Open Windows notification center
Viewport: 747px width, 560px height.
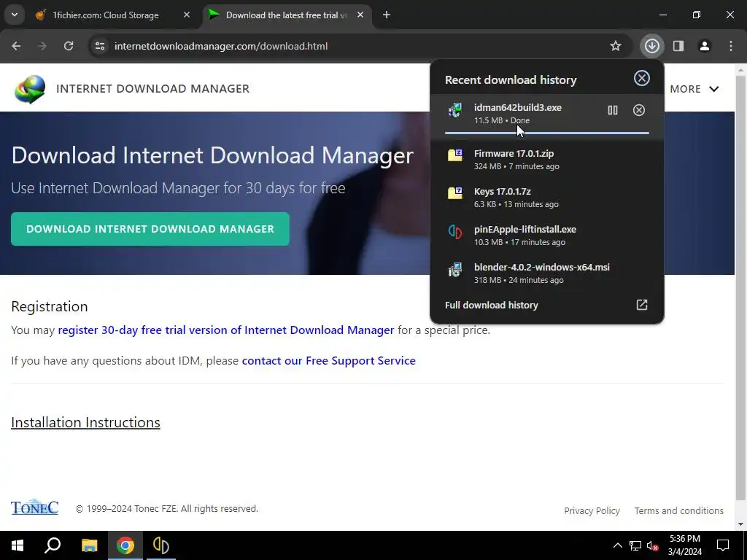click(723, 545)
